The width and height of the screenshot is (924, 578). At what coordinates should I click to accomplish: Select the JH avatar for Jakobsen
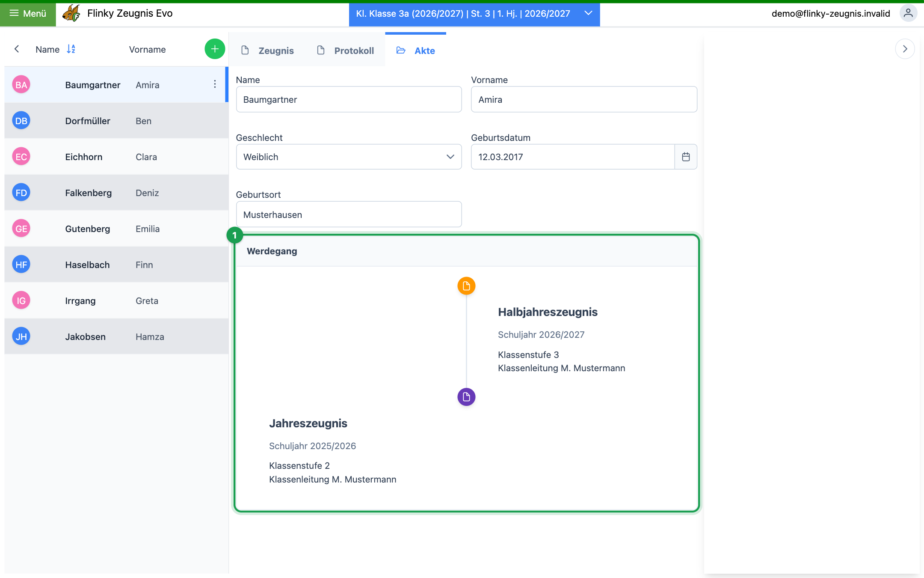pyautogui.click(x=21, y=337)
